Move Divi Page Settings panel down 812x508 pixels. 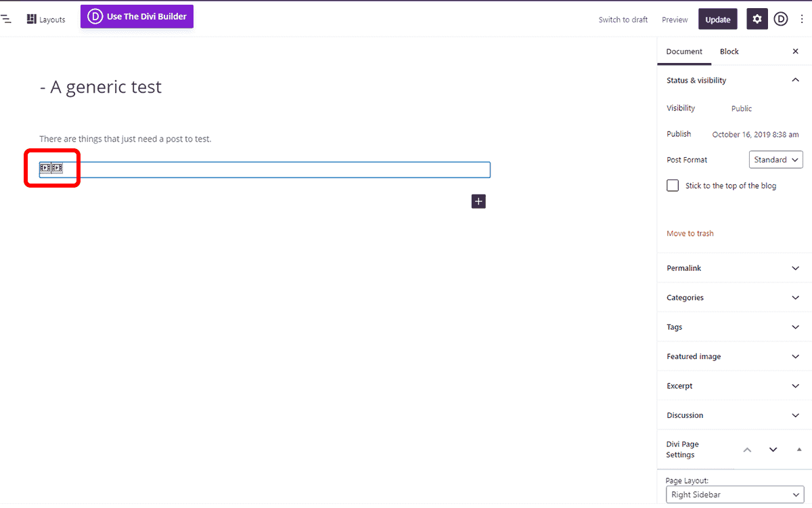[x=773, y=450]
